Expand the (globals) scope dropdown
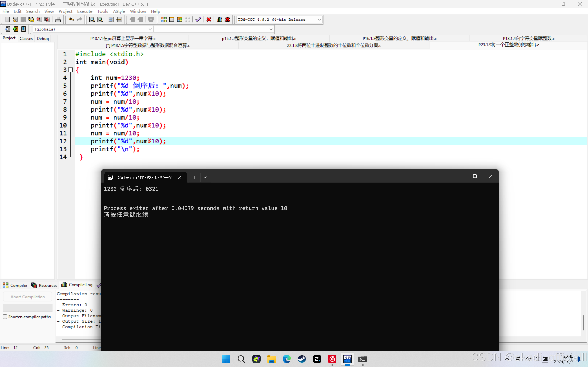This screenshot has height=367, width=588. tap(150, 29)
